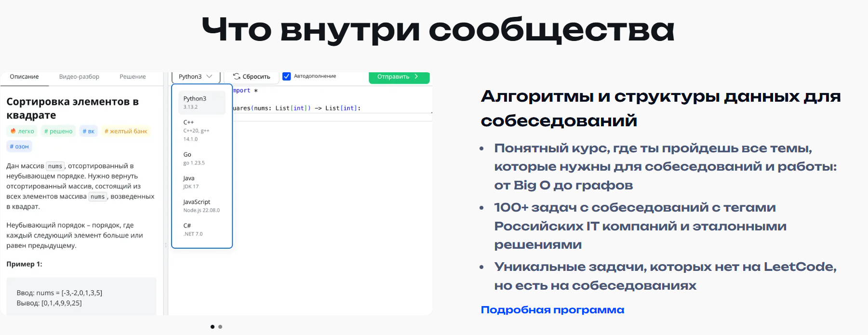Image resolution: width=868 pixels, height=335 pixels.
Task: Click the #озон tag
Action: click(19, 147)
